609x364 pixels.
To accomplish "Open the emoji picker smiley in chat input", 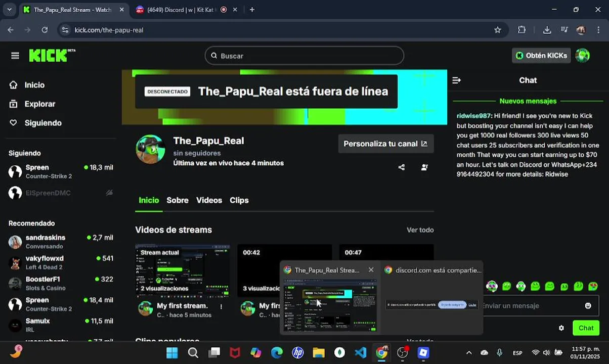I will click(x=588, y=306).
